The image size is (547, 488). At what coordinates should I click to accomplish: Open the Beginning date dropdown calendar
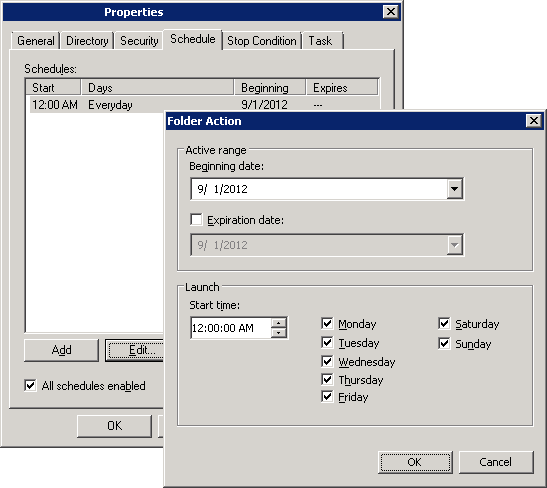tap(454, 189)
